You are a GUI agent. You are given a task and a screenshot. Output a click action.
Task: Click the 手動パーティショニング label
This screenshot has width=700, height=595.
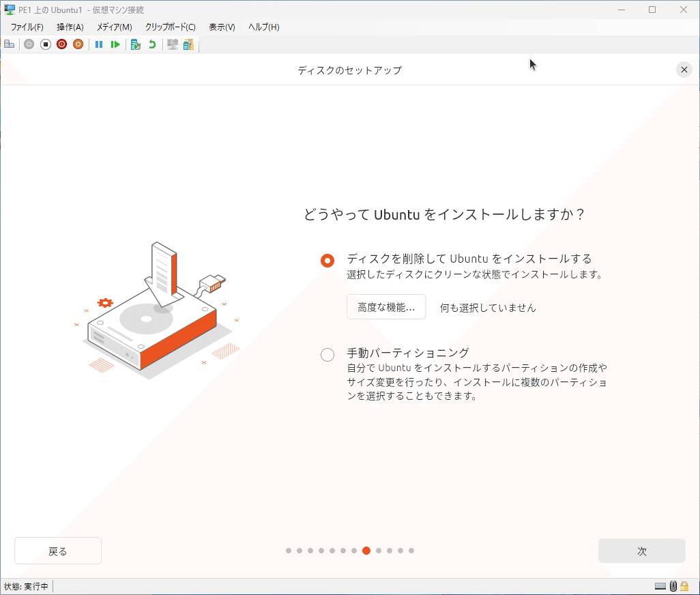coord(408,353)
